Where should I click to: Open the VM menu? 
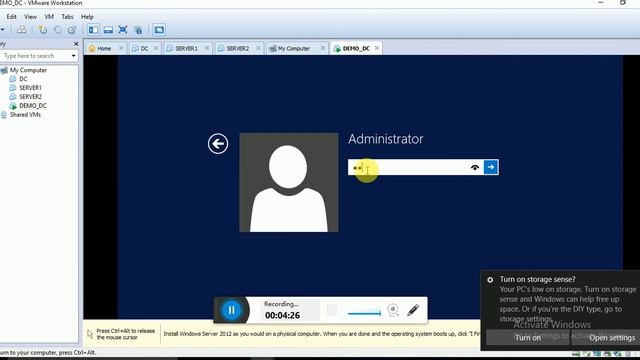coord(49,17)
